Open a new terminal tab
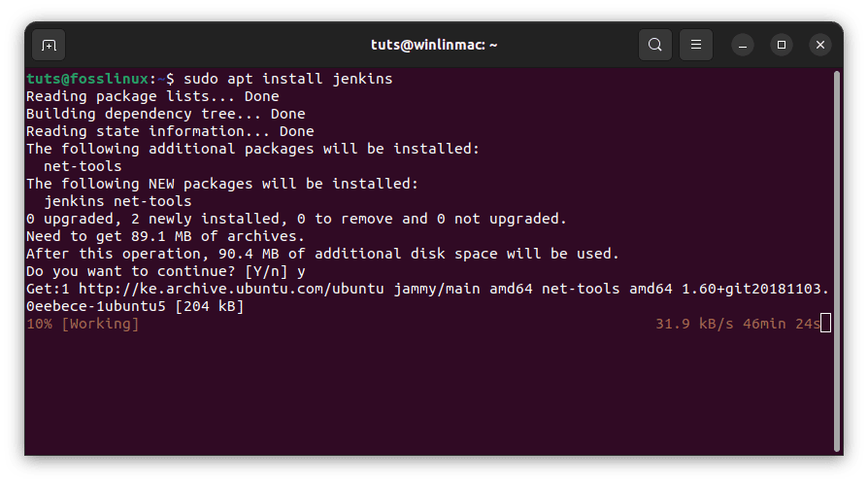 pyautogui.click(x=49, y=45)
